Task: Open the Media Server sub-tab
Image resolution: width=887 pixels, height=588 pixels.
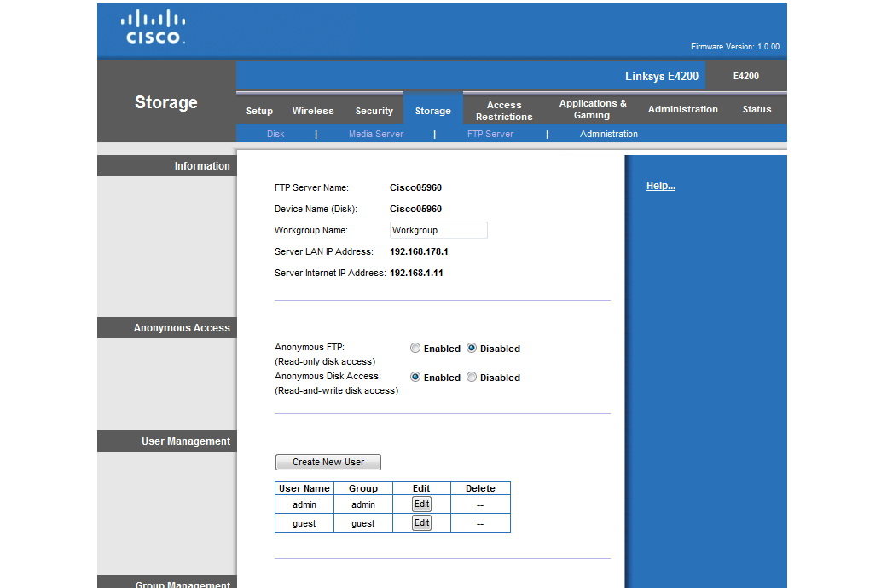Action: point(375,134)
